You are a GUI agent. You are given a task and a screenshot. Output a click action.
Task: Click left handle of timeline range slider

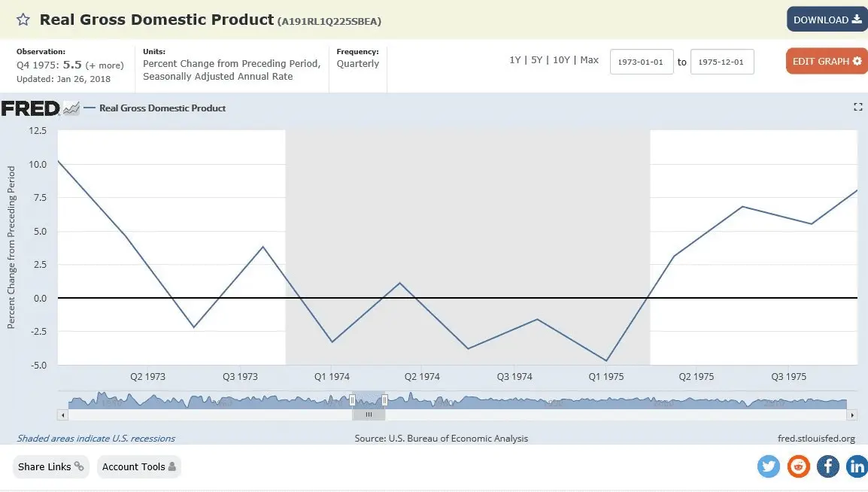(x=352, y=400)
